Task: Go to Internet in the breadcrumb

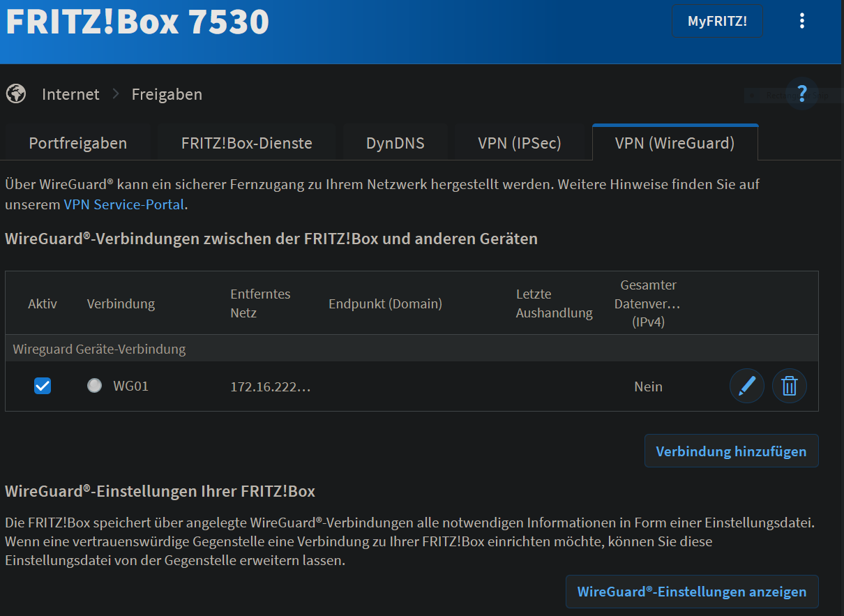Action: click(x=70, y=94)
